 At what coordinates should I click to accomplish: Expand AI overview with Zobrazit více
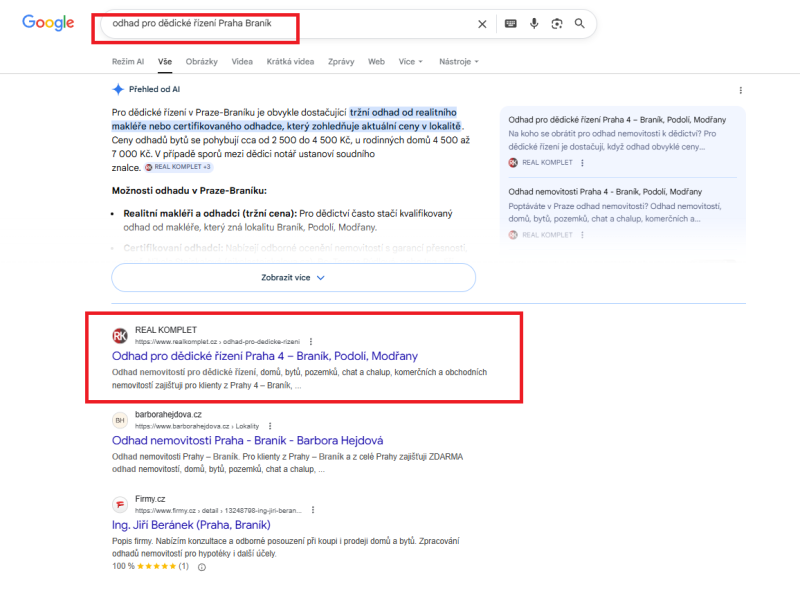tap(293, 277)
